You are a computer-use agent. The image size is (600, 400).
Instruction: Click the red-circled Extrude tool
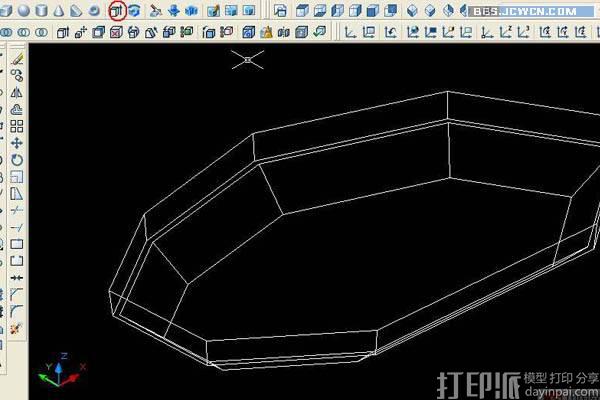point(116,11)
